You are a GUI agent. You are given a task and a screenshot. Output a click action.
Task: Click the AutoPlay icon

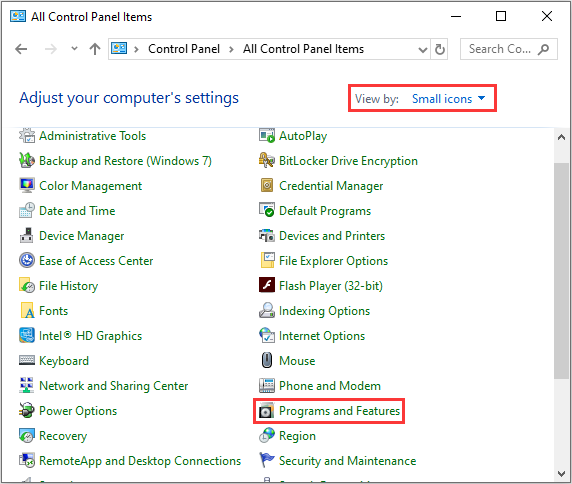point(267,136)
